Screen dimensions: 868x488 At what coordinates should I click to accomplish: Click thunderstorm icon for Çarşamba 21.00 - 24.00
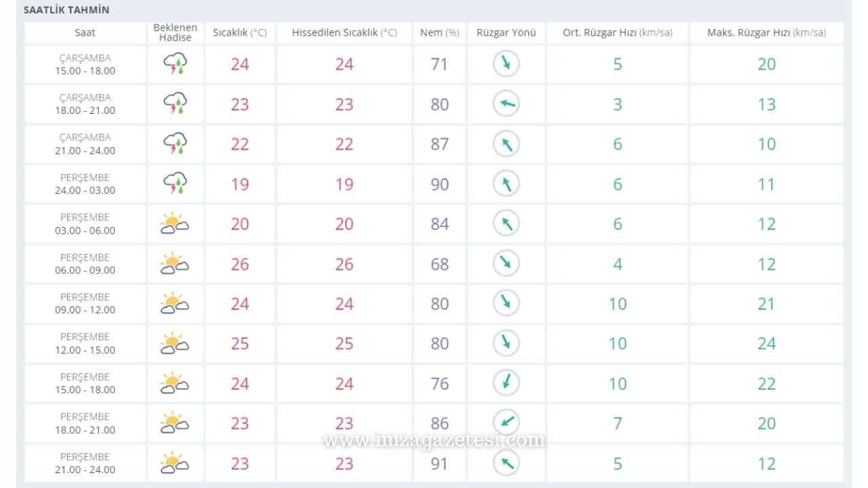(175, 144)
